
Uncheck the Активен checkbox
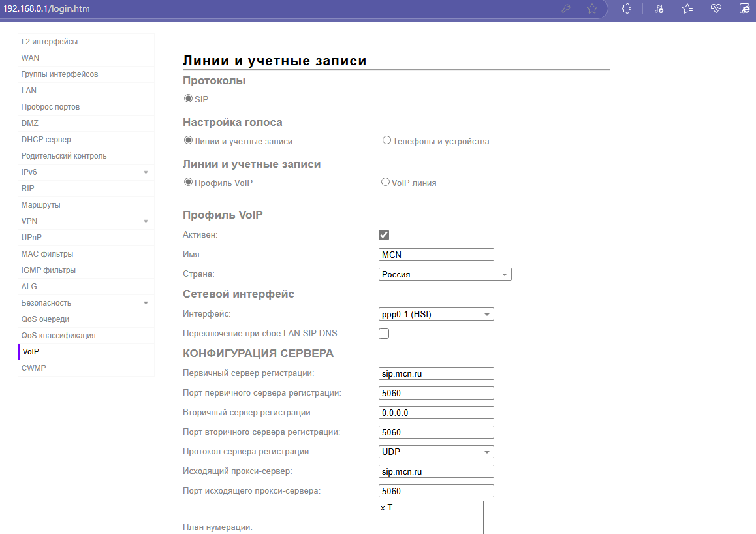384,234
